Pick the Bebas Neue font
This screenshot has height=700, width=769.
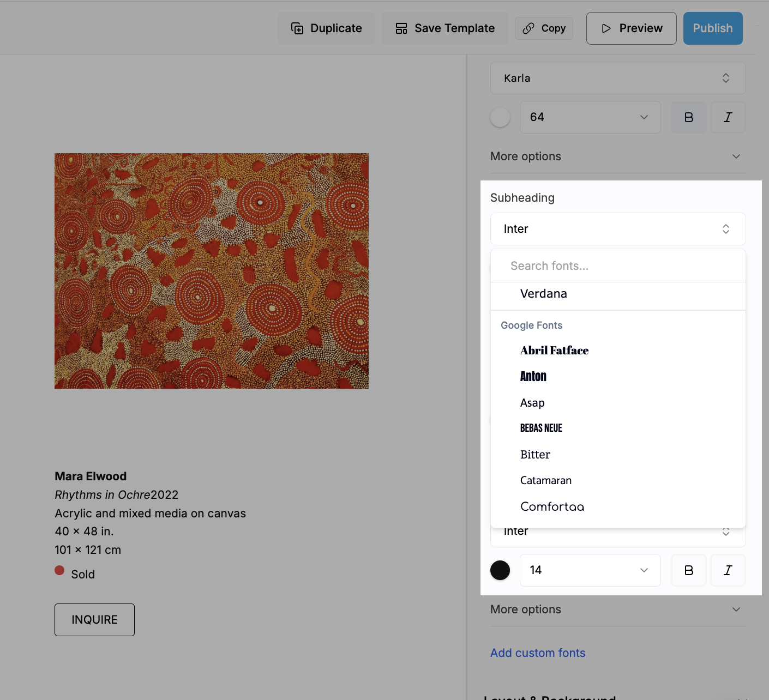click(541, 429)
